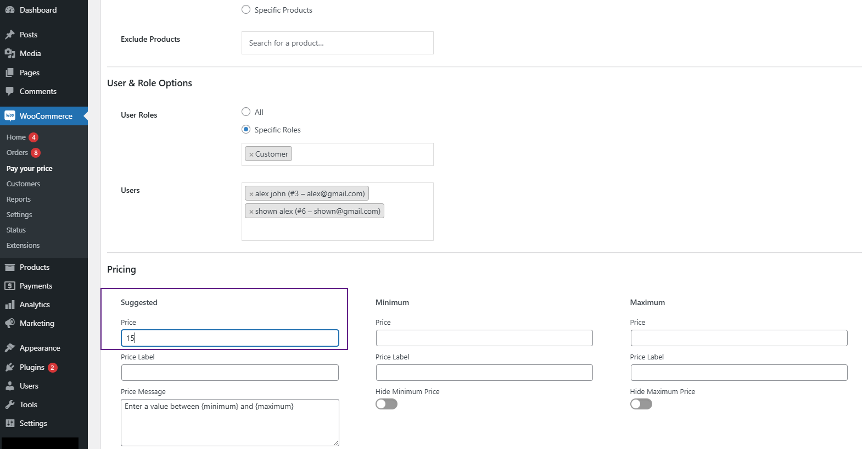Open the Exclude Products search dropdown
Image resolution: width=868 pixels, height=449 pixels.
pos(338,43)
